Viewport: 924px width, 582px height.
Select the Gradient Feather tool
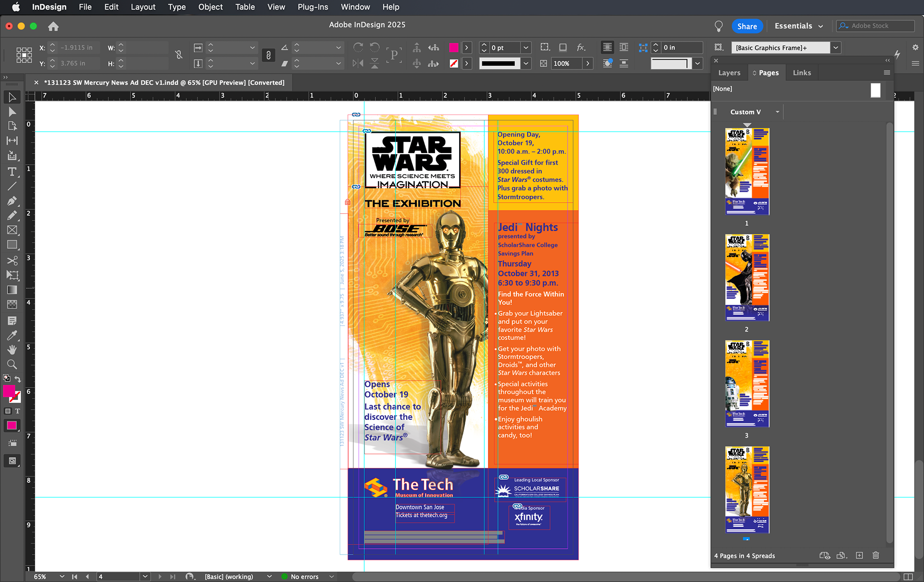pos(12,304)
